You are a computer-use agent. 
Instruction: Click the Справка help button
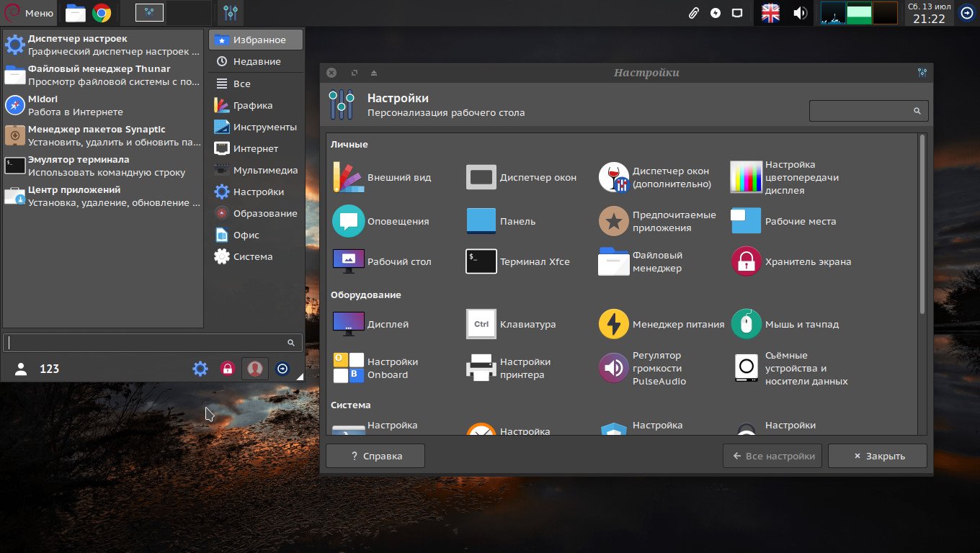(x=375, y=456)
